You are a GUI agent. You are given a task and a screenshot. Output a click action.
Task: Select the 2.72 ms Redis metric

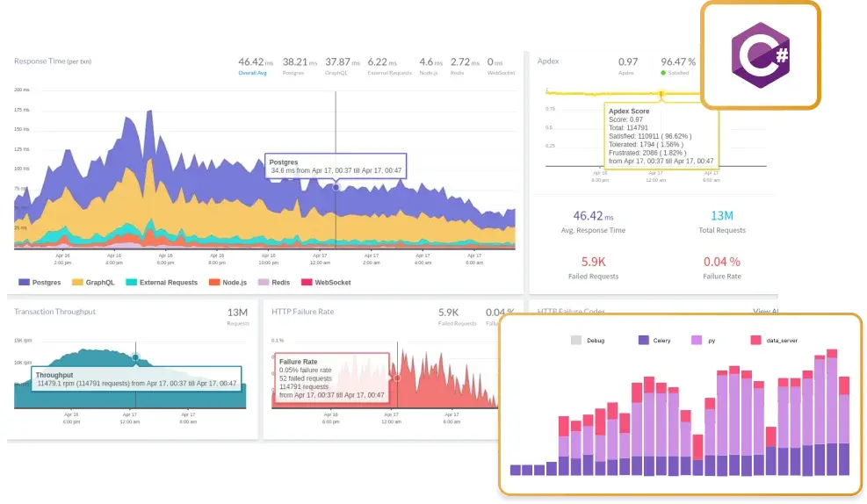465,65
